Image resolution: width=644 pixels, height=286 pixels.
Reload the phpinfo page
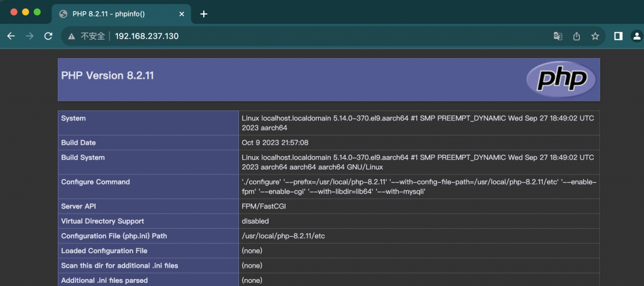tap(48, 37)
